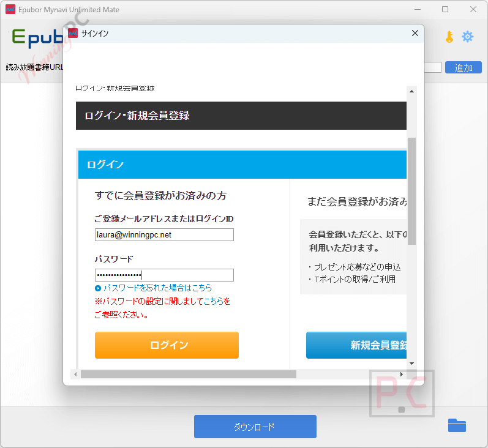Click the vertical scrollbar thumb
Image resolution: width=488 pixels, height=448 pixels.
[x=411, y=192]
